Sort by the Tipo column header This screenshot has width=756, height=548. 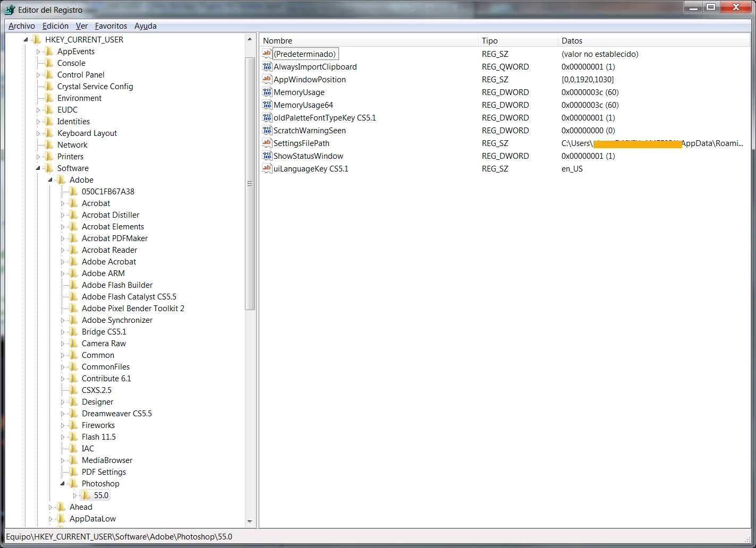[518, 40]
